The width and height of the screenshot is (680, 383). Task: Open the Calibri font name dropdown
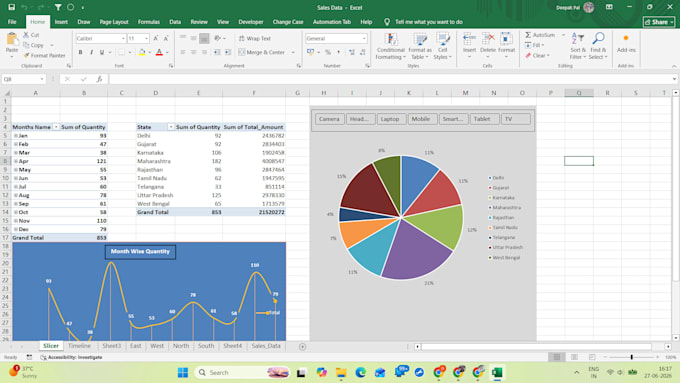point(123,39)
